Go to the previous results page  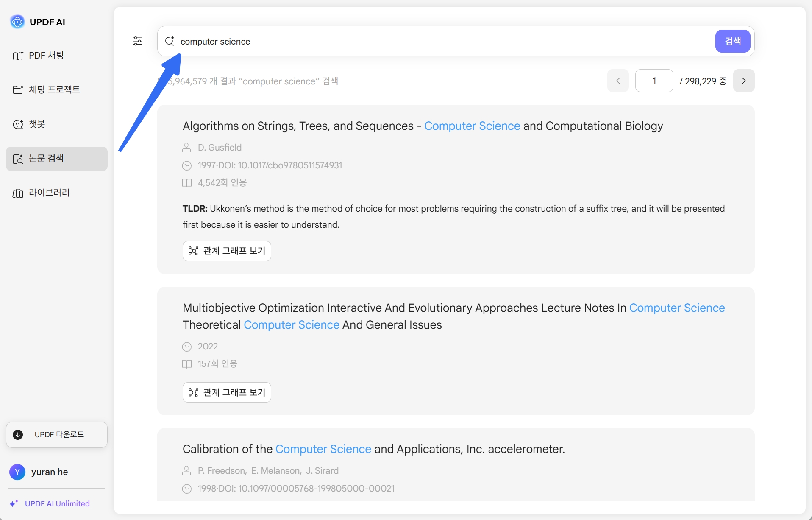click(618, 81)
